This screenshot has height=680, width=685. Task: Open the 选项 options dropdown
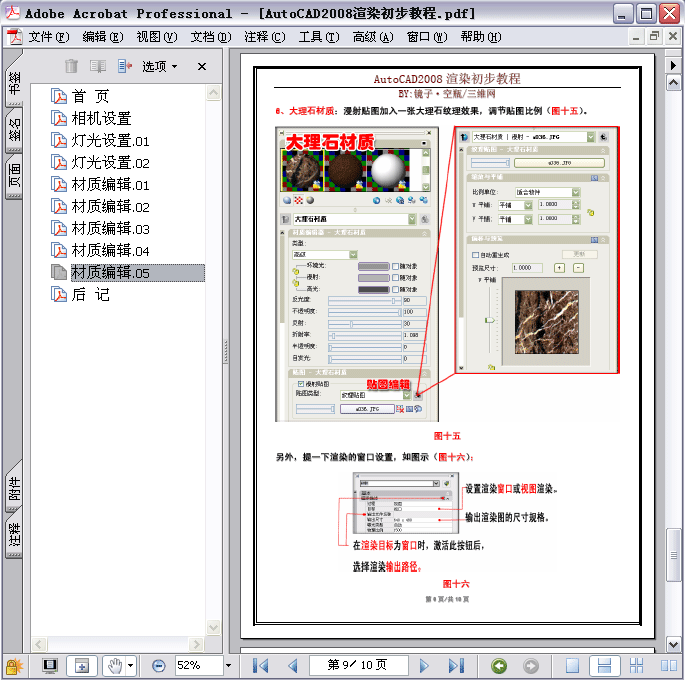pos(159,66)
